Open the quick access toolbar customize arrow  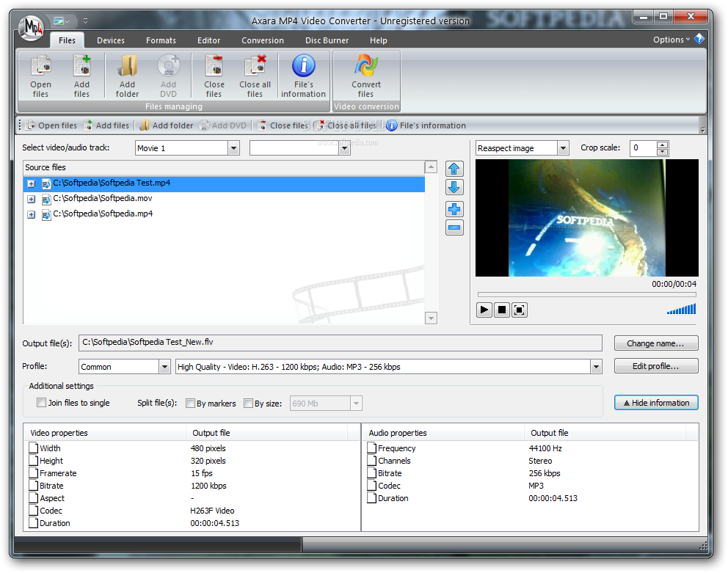tap(85, 21)
